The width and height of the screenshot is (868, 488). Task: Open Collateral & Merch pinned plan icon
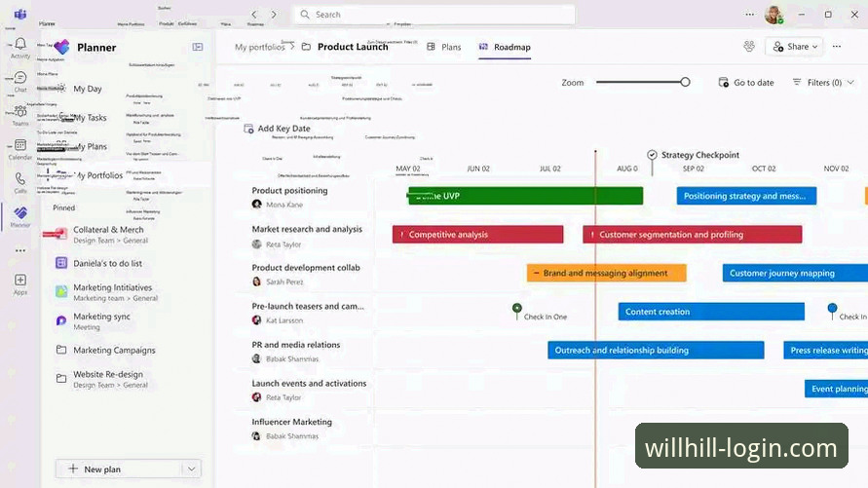coord(61,234)
